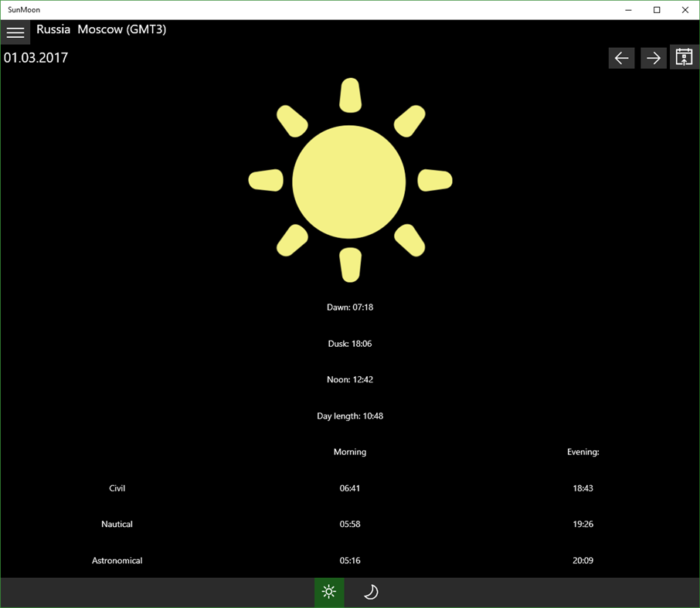700x608 pixels.
Task: Select the Nautical twilight row
Action: 117,524
